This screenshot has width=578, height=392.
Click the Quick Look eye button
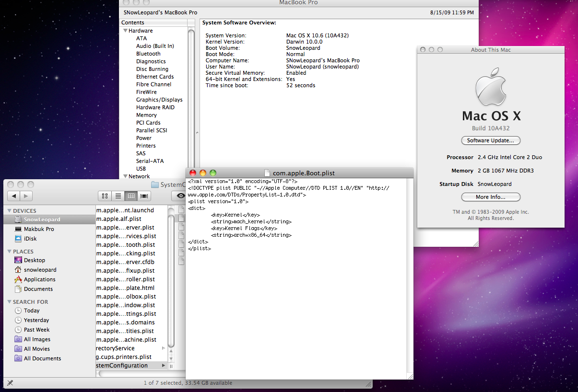pyautogui.click(x=180, y=196)
